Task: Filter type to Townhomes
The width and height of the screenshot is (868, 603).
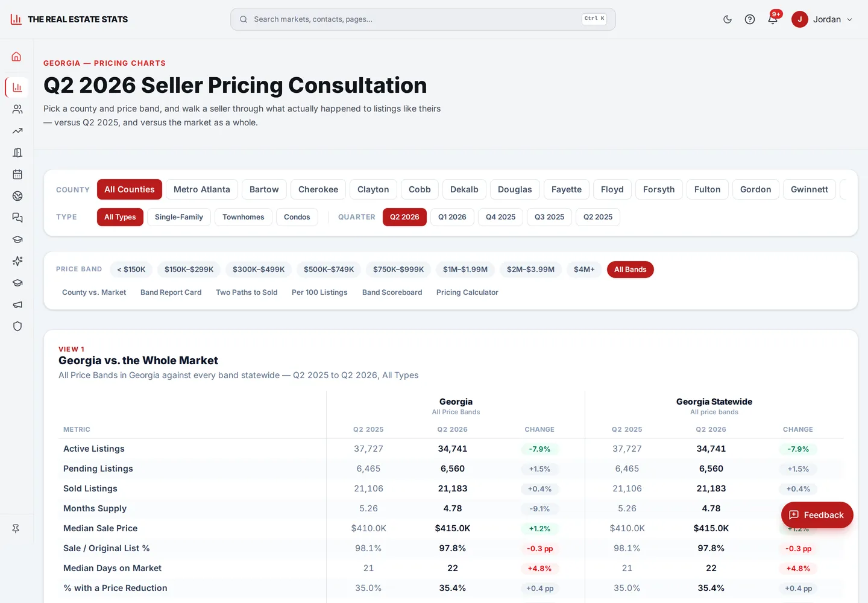Action: pos(244,217)
